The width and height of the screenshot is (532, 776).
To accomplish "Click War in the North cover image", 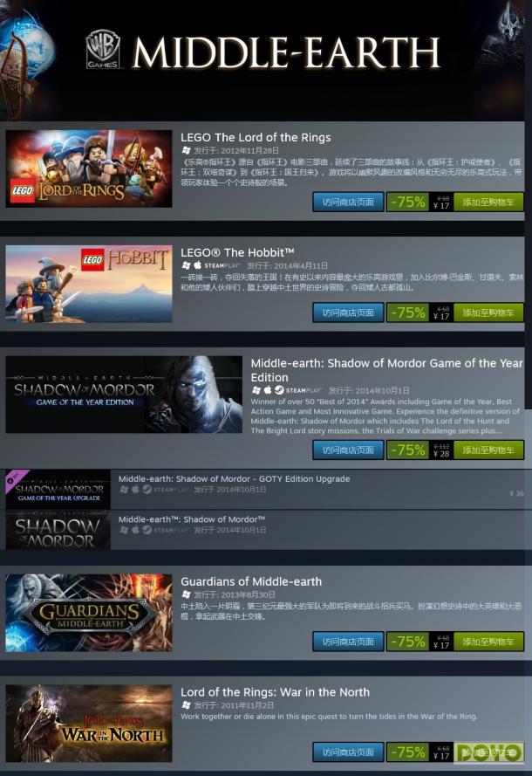I will tap(89, 724).
